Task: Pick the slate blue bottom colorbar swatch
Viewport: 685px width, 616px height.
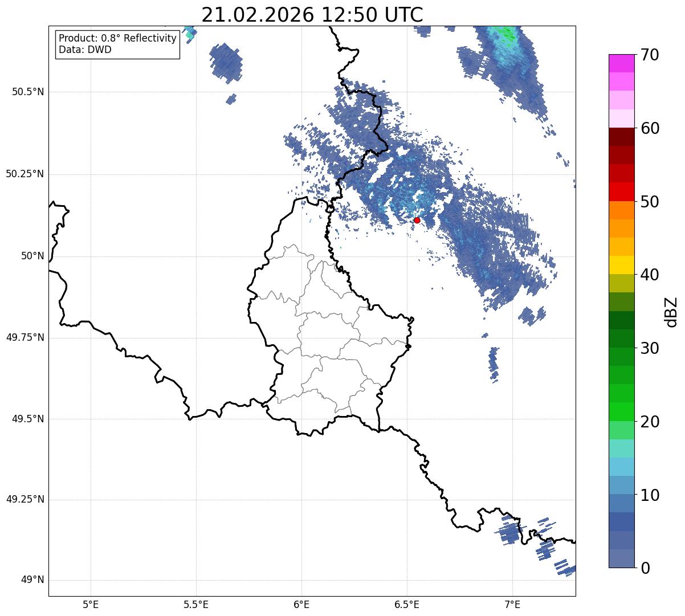Action: coord(621,558)
